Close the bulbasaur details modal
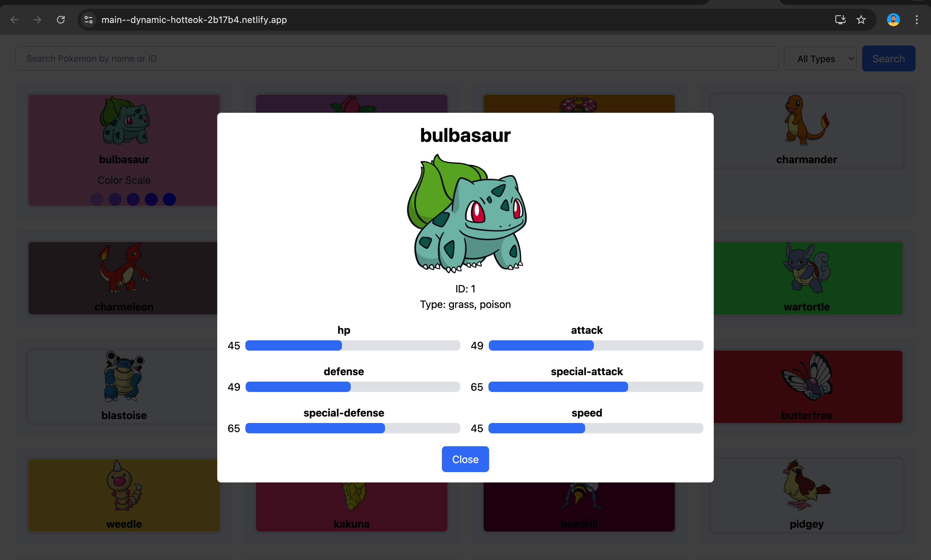 [x=465, y=459]
